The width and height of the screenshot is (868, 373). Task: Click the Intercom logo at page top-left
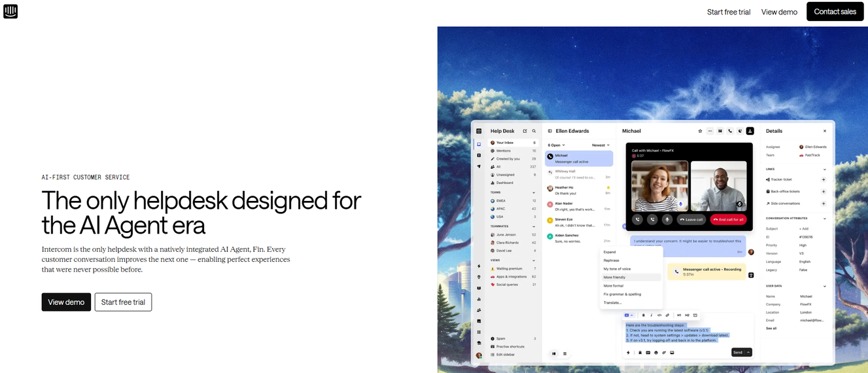click(10, 11)
